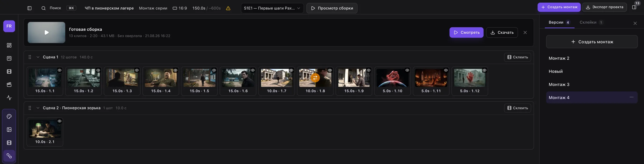Viewport: 644px width, 164px height.
Task: Toggle visibility of shot 1.3
Action: tap(137, 70)
